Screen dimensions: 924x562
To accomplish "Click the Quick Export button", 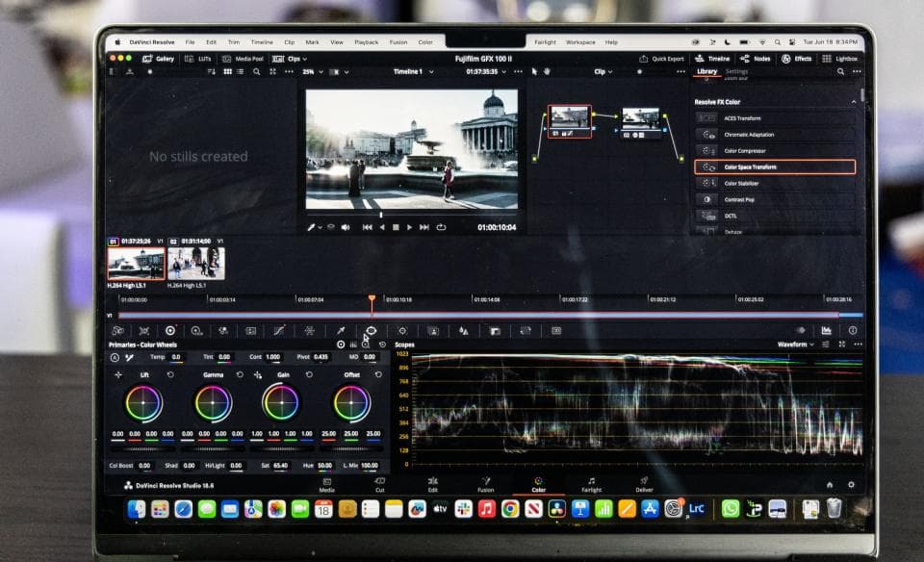I will point(661,59).
